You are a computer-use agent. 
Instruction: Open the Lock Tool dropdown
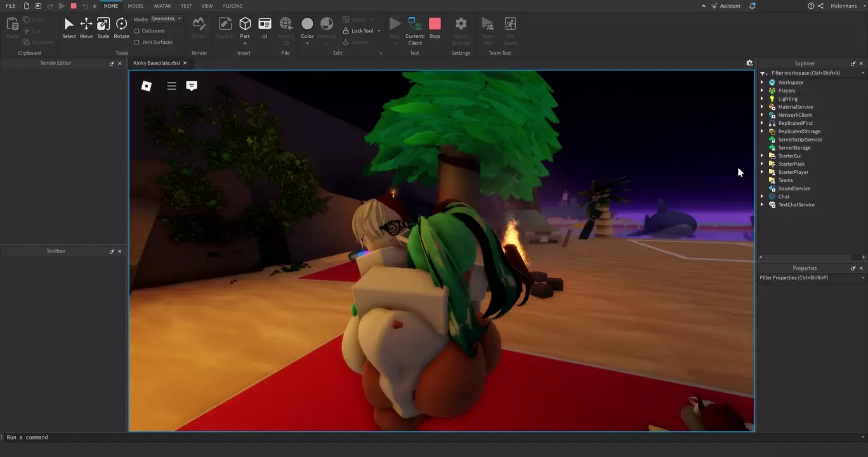(379, 31)
